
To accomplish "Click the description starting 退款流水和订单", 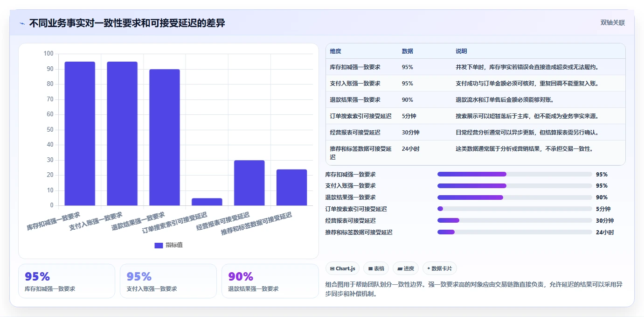I will point(505,100).
